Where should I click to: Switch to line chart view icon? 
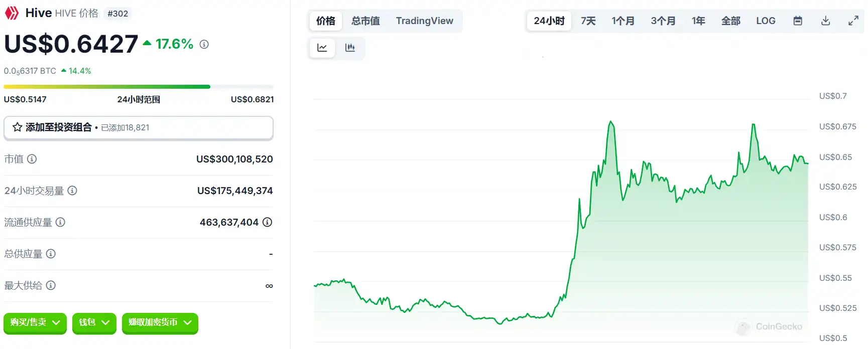[x=322, y=48]
